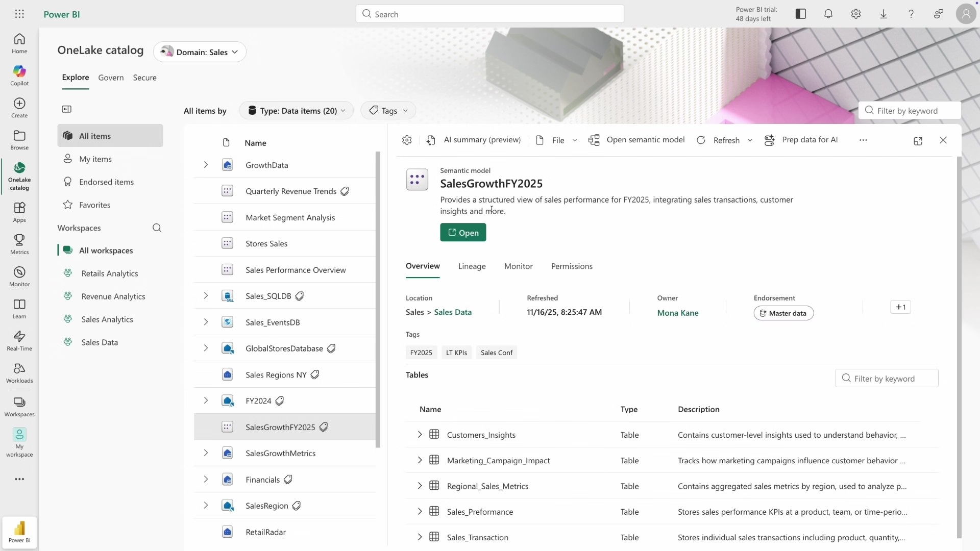This screenshot has width=980, height=551.
Task: Open the Refresh dropdown arrow
Action: pyautogui.click(x=750, y=140)
